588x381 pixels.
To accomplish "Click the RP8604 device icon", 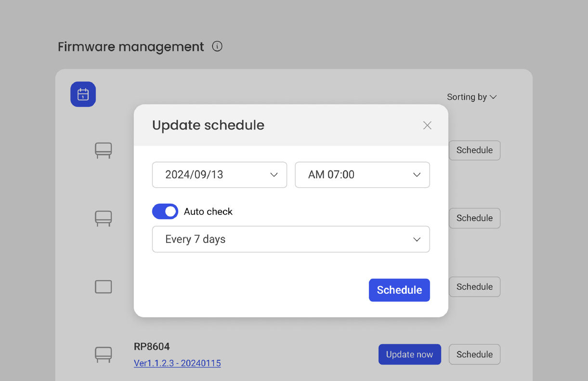I will coord(103,355).
